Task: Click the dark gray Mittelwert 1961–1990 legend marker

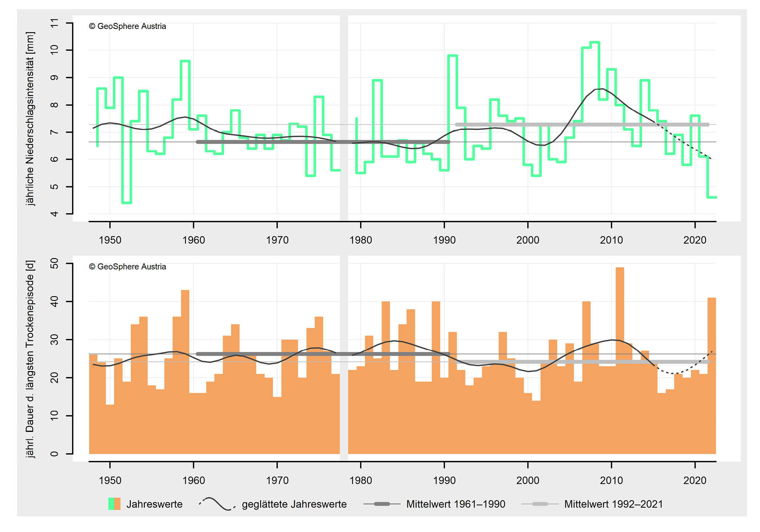Action: 382,504
